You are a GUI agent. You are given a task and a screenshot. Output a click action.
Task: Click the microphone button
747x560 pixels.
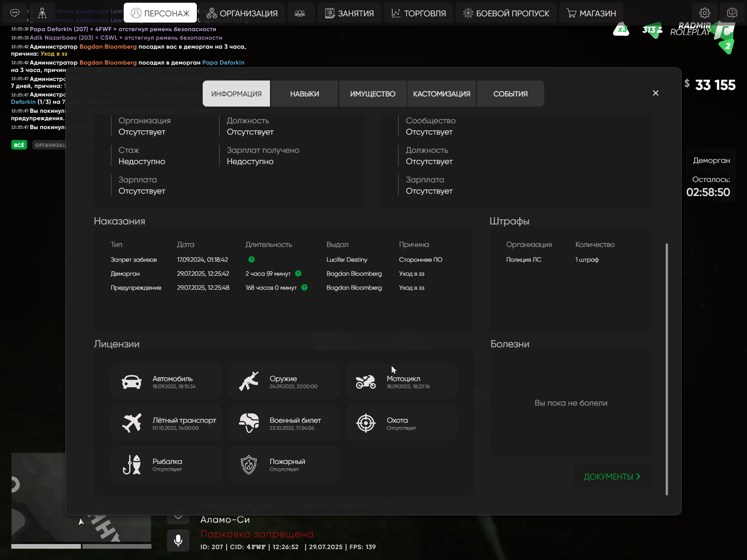coord(178,540)
